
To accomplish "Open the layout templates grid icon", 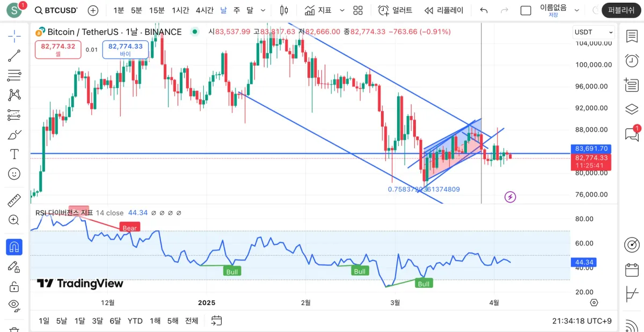I will pyautogui.click(x=358, y=10).
